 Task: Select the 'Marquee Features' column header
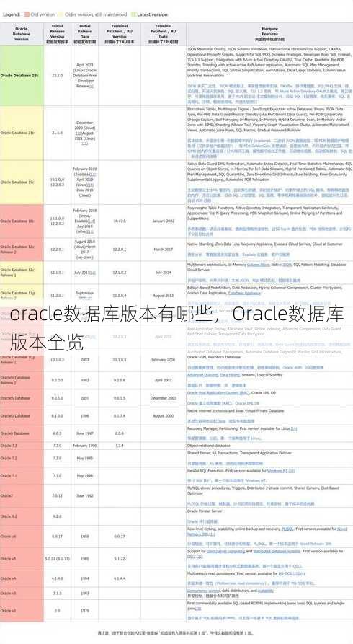tap(269, 34)
